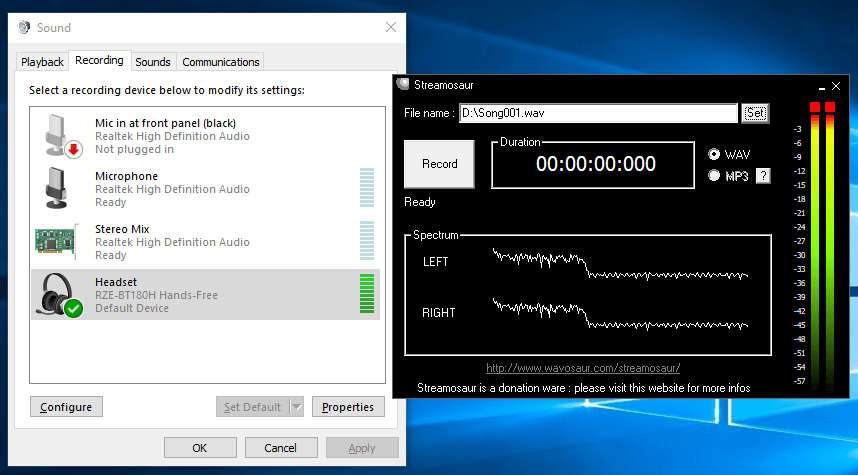Select the Headset device icon

pyautogui.click(x=59, y=295)
